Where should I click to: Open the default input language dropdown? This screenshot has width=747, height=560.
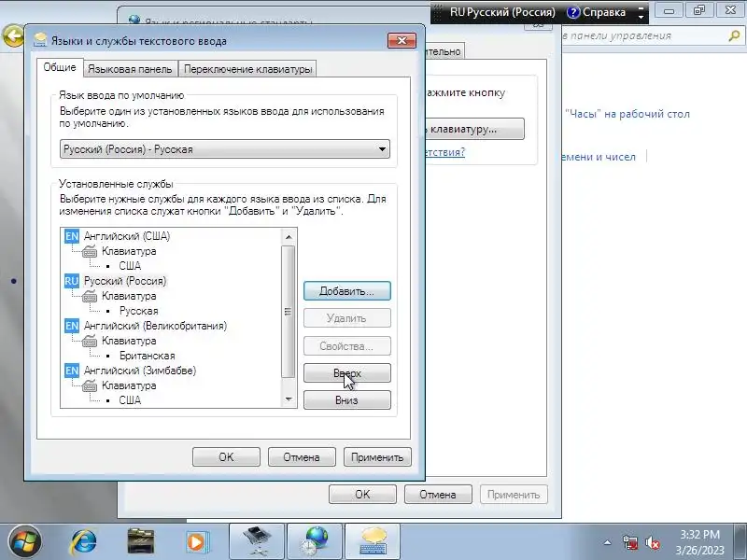[x=224, y=149]
